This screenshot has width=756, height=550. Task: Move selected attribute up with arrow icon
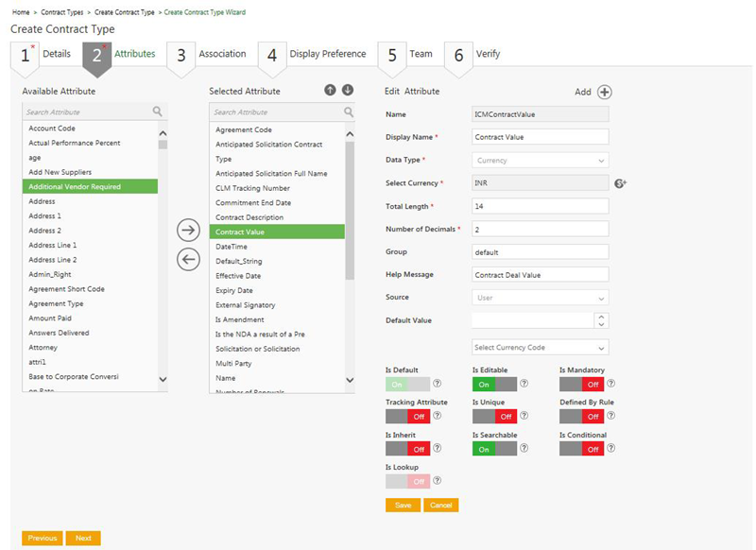coord(330,91)
